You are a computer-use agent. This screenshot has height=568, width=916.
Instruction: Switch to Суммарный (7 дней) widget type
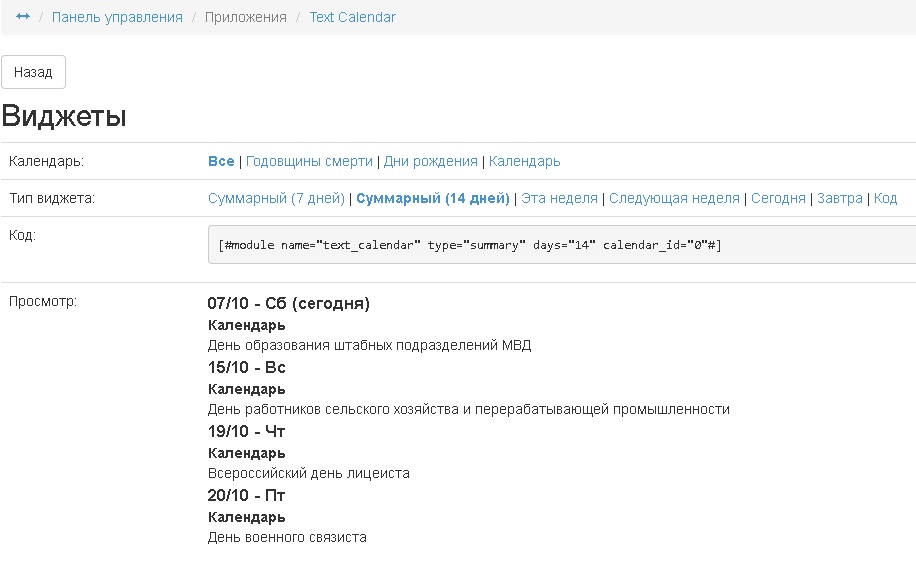pyautogui.click(x=276, y=198)
